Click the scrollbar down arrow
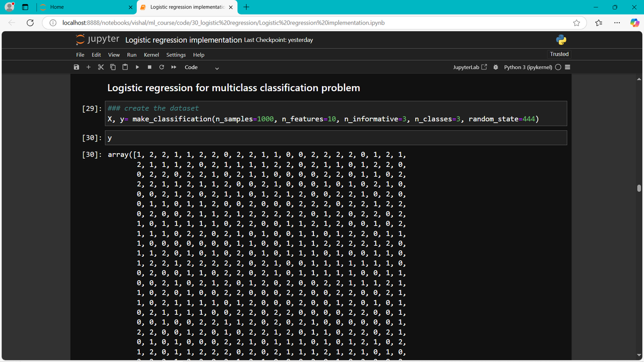 639,355
